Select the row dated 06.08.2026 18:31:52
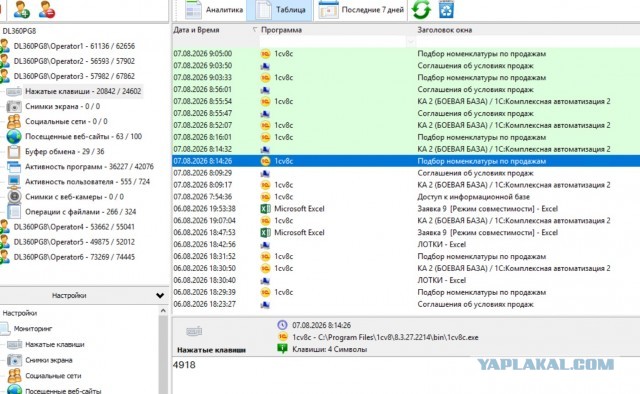640x394 pixels. [406, 256]
